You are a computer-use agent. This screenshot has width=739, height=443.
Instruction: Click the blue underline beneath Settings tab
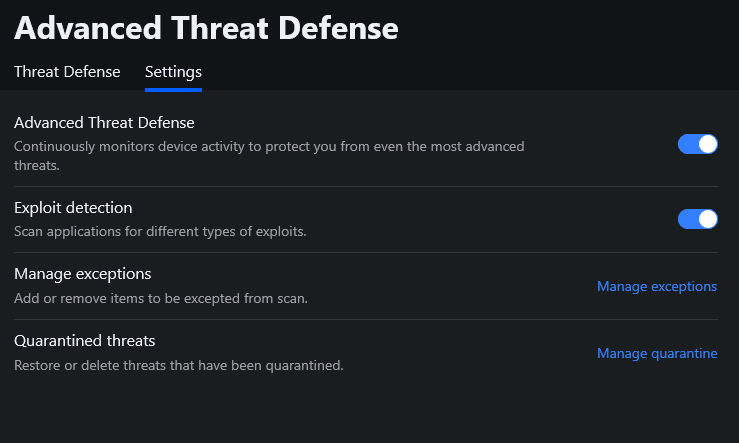coord(173,90)
